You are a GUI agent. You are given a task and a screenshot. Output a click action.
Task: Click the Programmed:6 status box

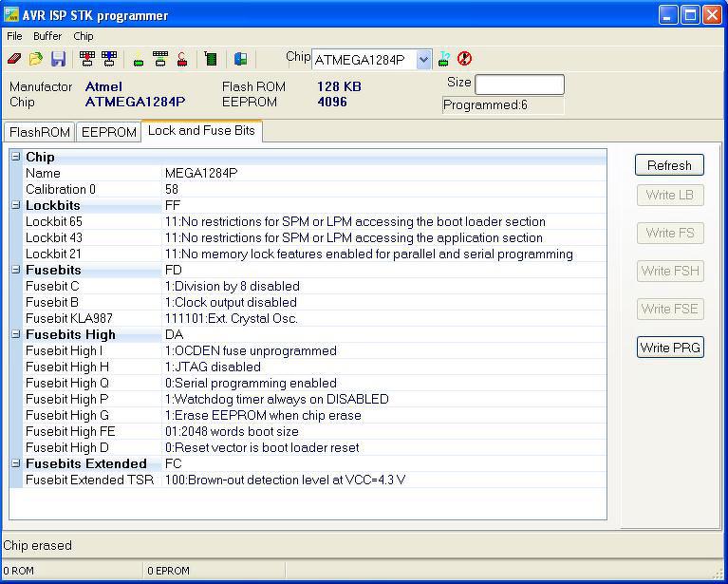pyautogui.click(x=503, y=105)
